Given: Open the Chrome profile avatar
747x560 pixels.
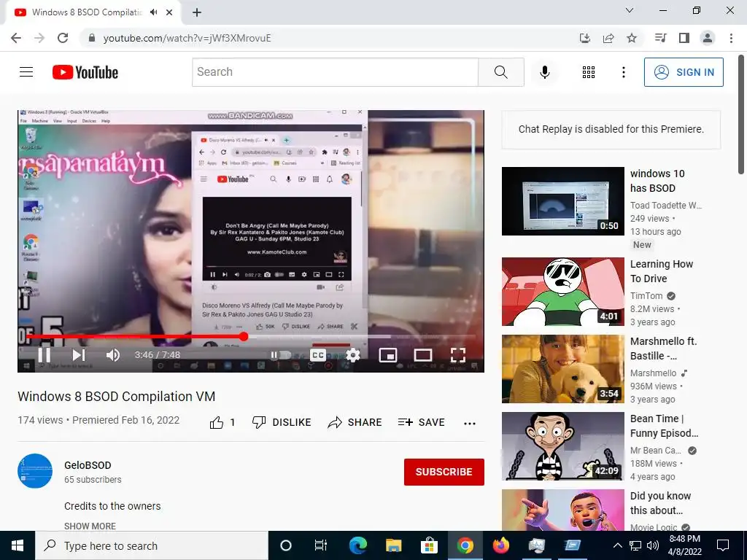Looking at the screenshot, I should point(708,38).
